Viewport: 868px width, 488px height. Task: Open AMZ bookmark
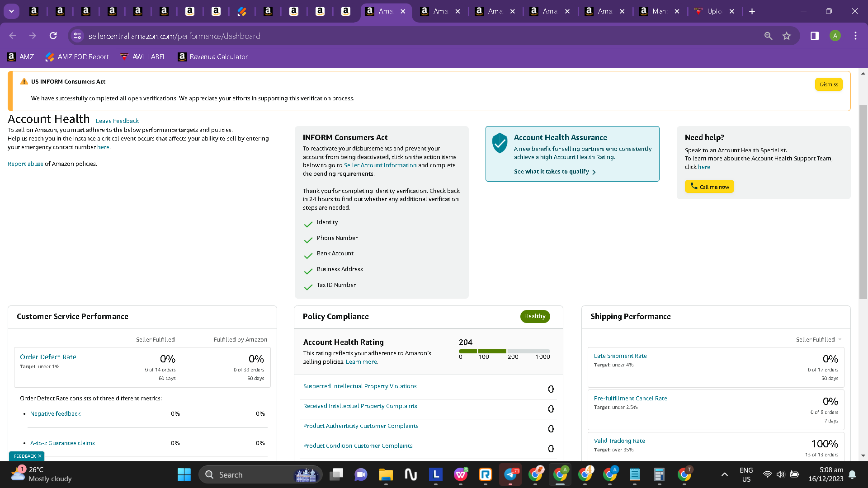pyautogui.click(x=21, y=57)
